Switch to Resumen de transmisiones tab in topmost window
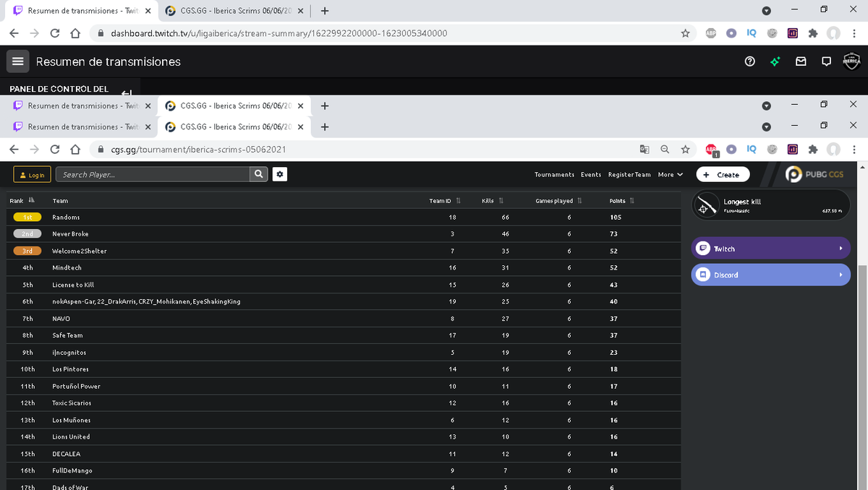Screen dimensions: 868x490 pos(82,11)
